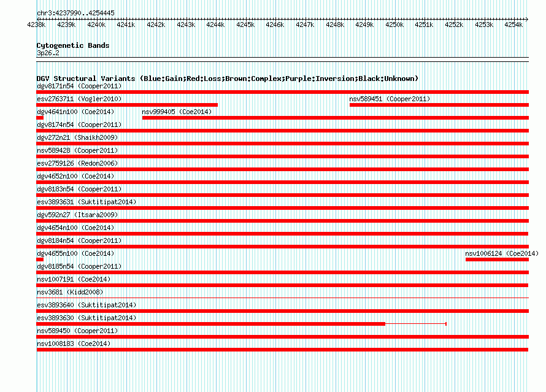Click the chr3:4237990..4254445 coordinate label

click(x=75, y=13)
